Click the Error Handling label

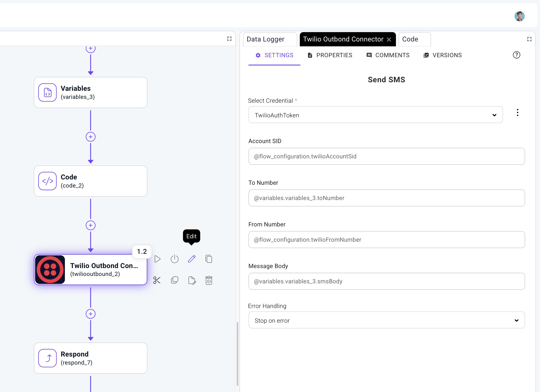click(x=267, y=306)
